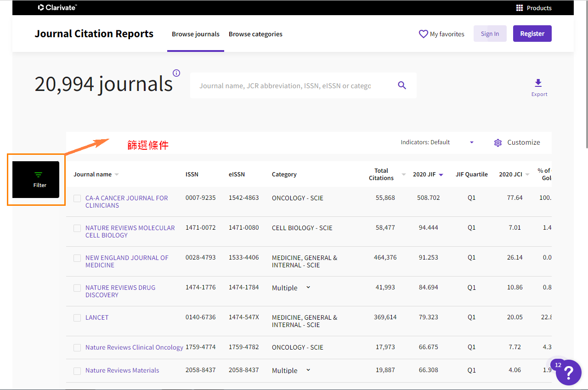Open the help question mark bubble
Viewport: 588px width, 390px height.
(569, 372)
